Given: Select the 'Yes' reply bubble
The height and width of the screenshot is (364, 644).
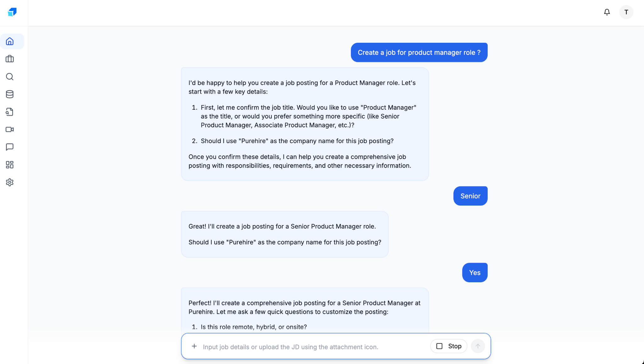Looking at the screenshot, I should click(475, 272).
